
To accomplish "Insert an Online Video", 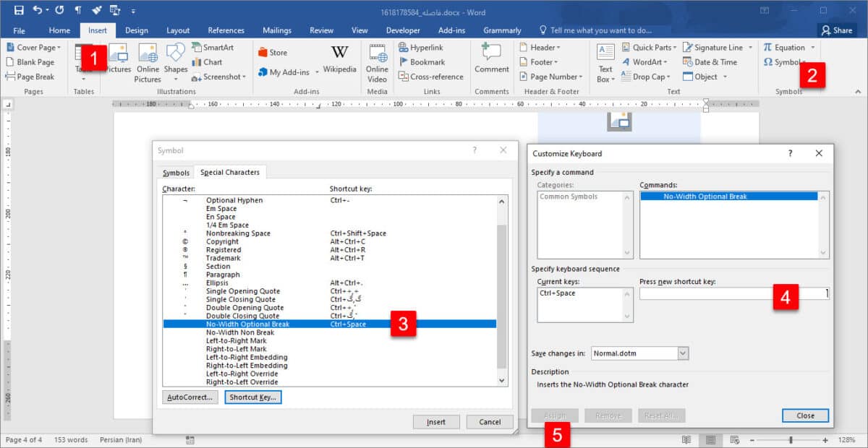I will tap(377, 64).
